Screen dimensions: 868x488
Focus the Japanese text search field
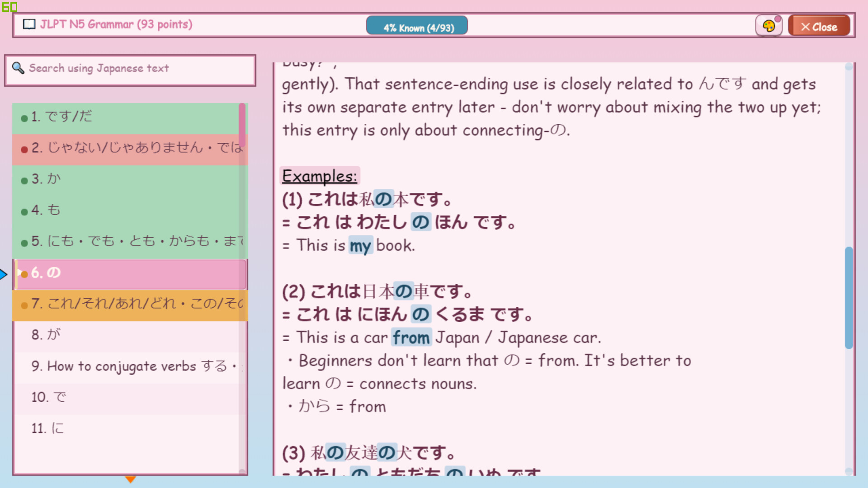(x=130, y=70)
